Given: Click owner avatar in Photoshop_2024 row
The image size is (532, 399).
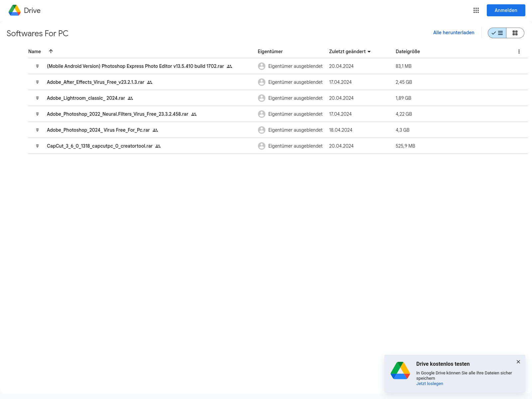Looking at the screenshot, I should [262, 130].
